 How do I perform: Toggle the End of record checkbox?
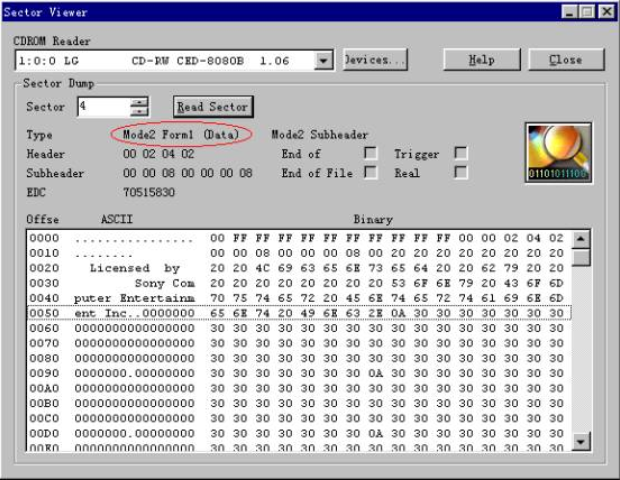[x=370, y=153]
